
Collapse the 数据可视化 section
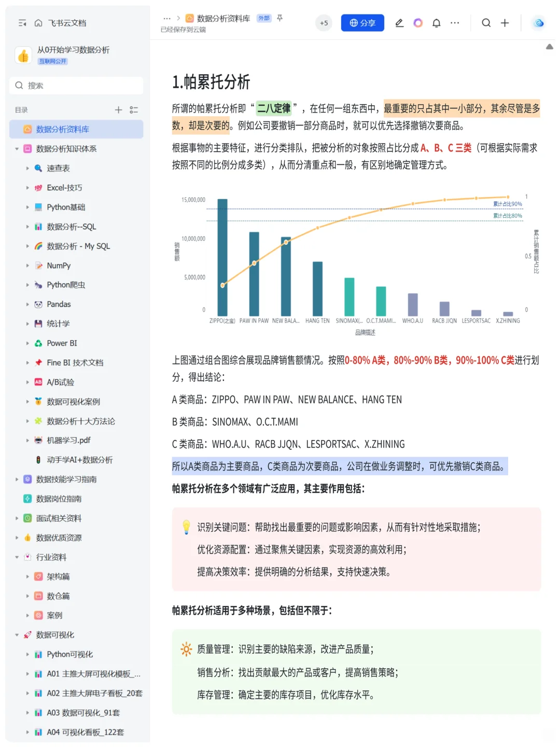tap(17, 634)
